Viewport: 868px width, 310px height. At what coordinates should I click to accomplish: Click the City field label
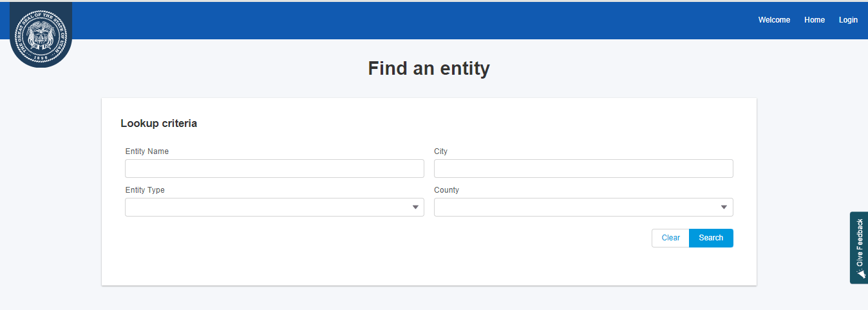[x=440, y=151]
